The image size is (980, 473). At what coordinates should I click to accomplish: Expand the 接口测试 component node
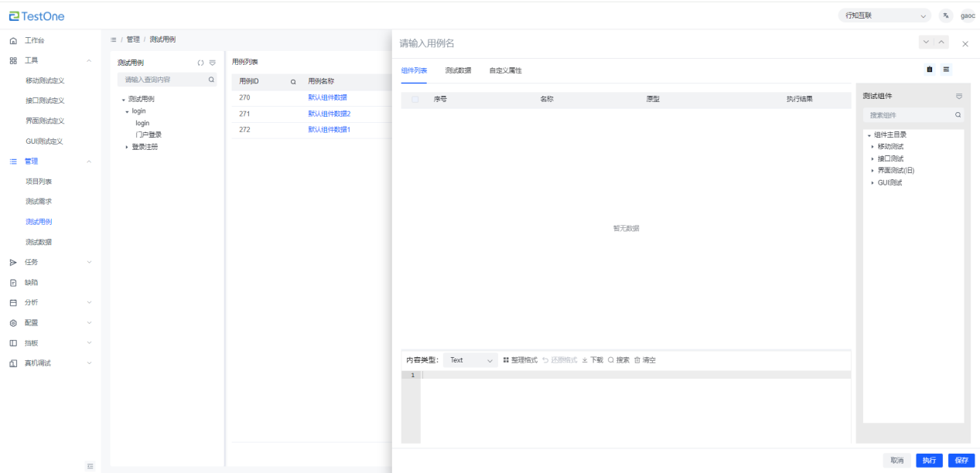(872, 158)
